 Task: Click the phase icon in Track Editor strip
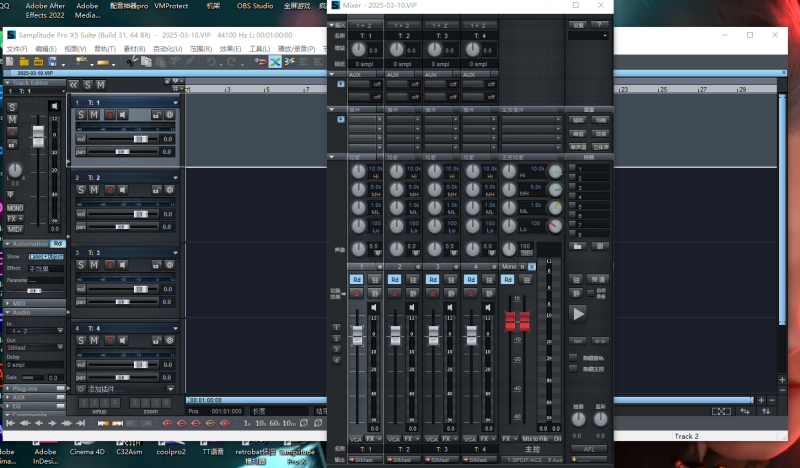point(10,194)
